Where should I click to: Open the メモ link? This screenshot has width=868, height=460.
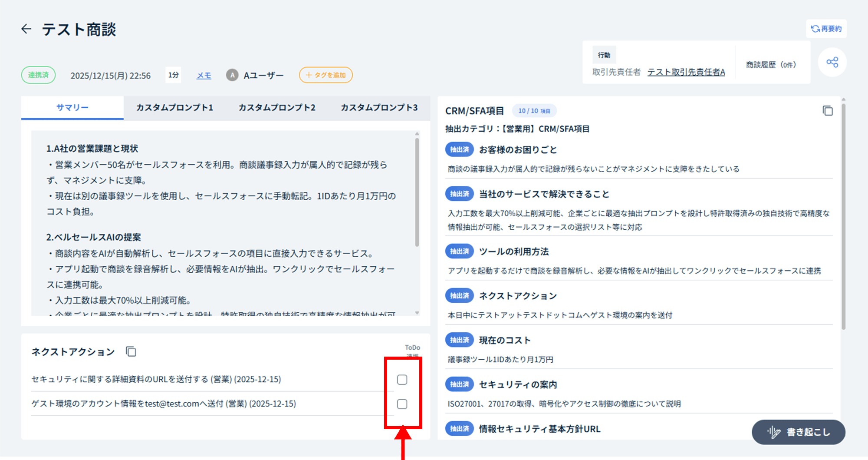204,75
